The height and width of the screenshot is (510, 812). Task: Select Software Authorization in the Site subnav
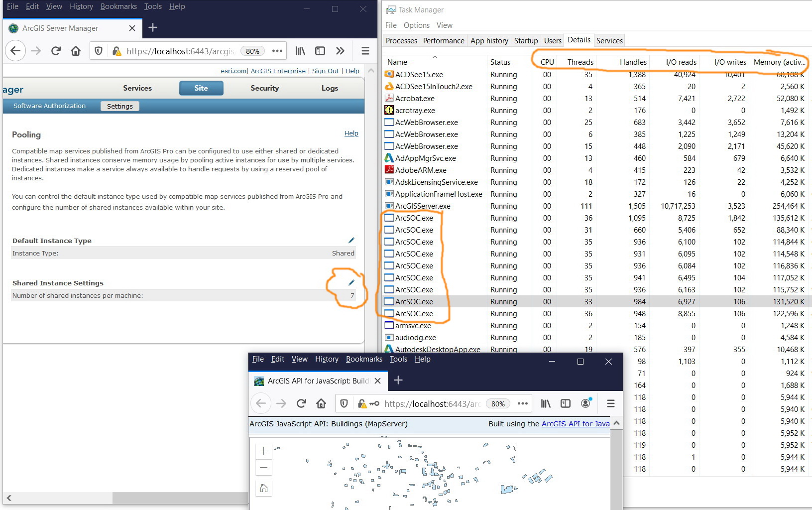(x=49, y=106)
